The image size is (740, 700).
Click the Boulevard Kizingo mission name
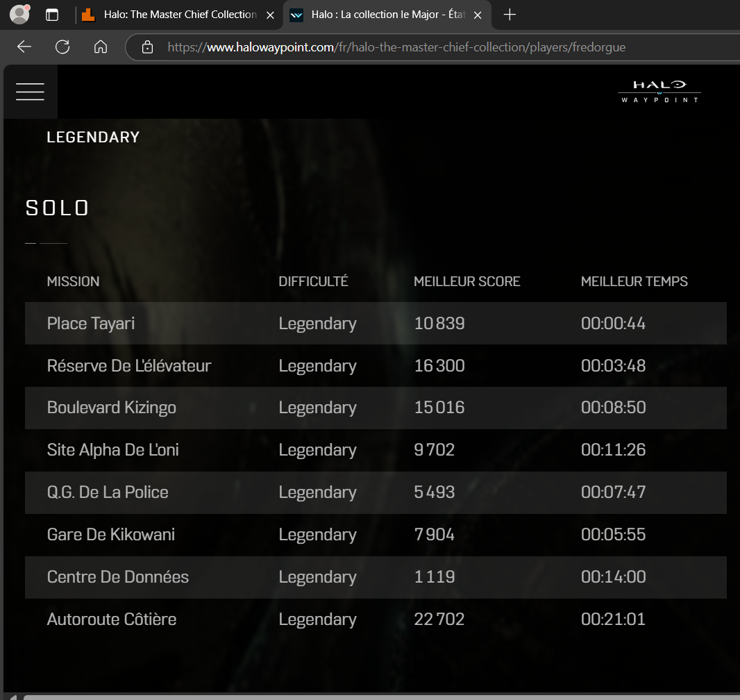[111, 408]
